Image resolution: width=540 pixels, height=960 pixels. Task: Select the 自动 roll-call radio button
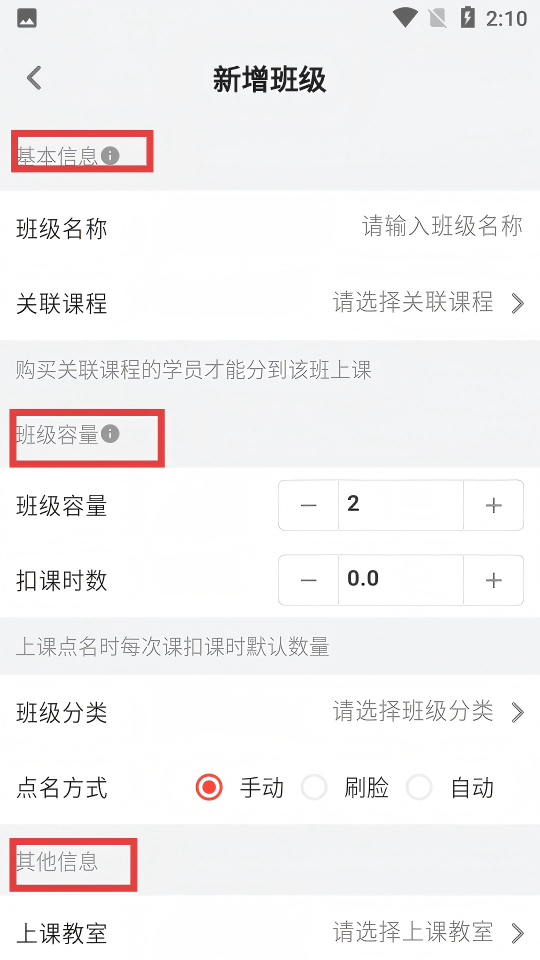pos(419,787)
